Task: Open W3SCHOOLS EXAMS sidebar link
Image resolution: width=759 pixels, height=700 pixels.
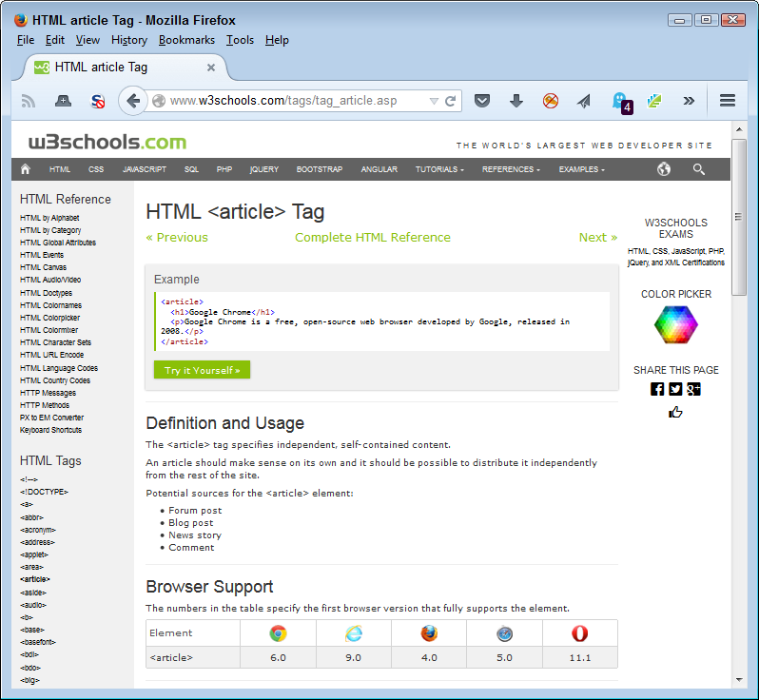Action: click(675, 228)
